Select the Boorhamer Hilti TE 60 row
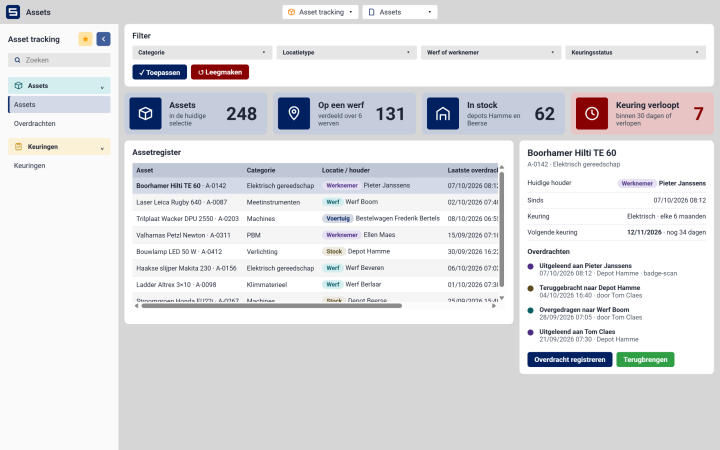720x450 pixels. pos(315,186)
